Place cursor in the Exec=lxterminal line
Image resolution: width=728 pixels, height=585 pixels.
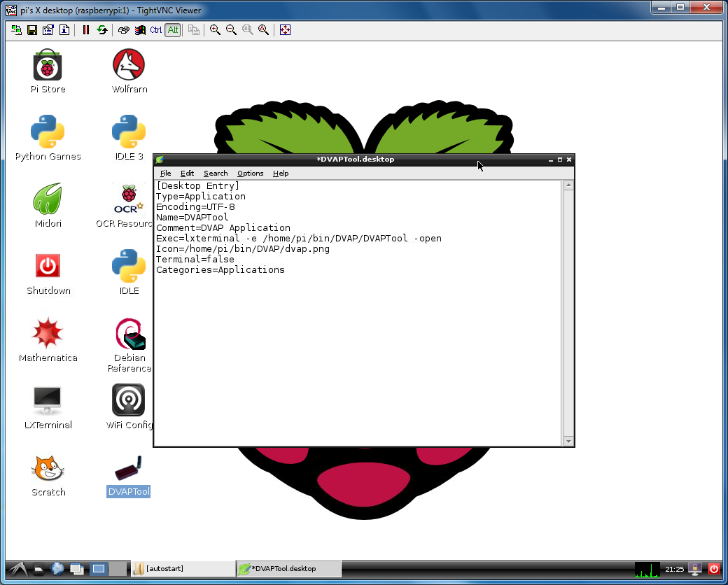coord(298,239)
